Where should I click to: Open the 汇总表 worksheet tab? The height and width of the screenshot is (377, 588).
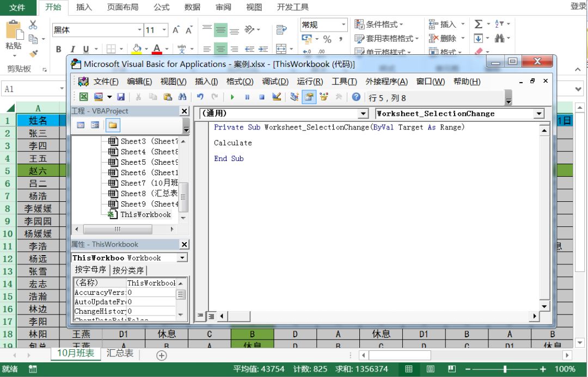tap(119, 354)
